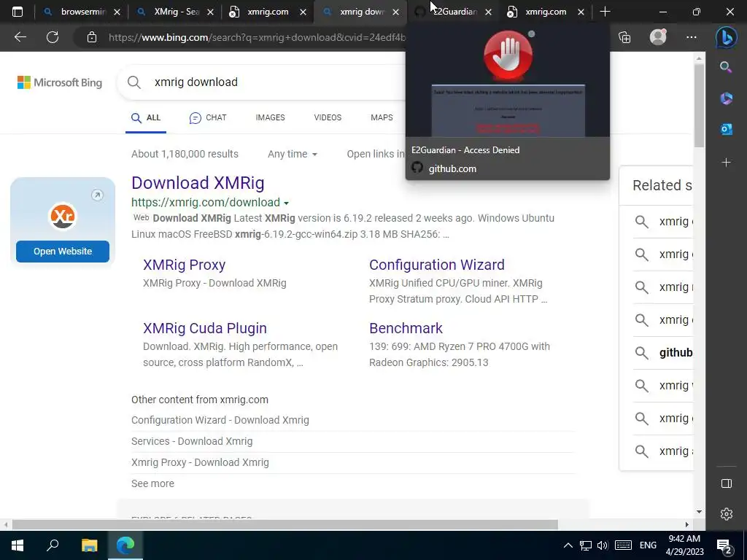
Task: Close the E2Guardian tab
Action: tap(488, 12)
